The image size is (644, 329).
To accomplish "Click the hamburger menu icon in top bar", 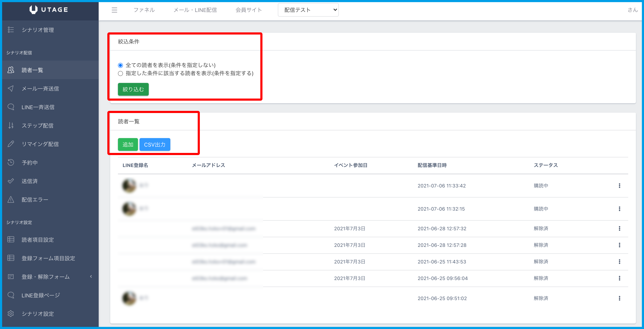I will [x=114, y=10].
